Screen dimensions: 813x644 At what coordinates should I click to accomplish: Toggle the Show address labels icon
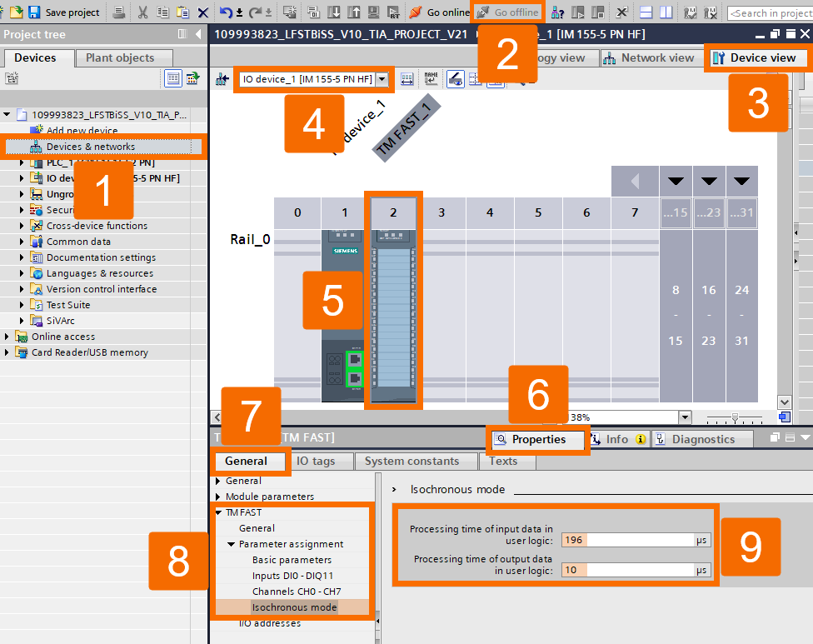[456, 79]
